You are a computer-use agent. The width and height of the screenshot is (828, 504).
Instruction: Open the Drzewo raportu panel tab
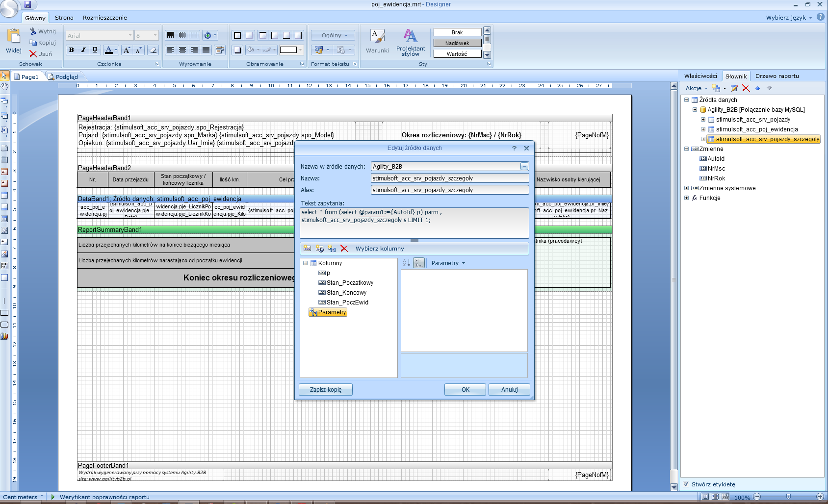777,76
